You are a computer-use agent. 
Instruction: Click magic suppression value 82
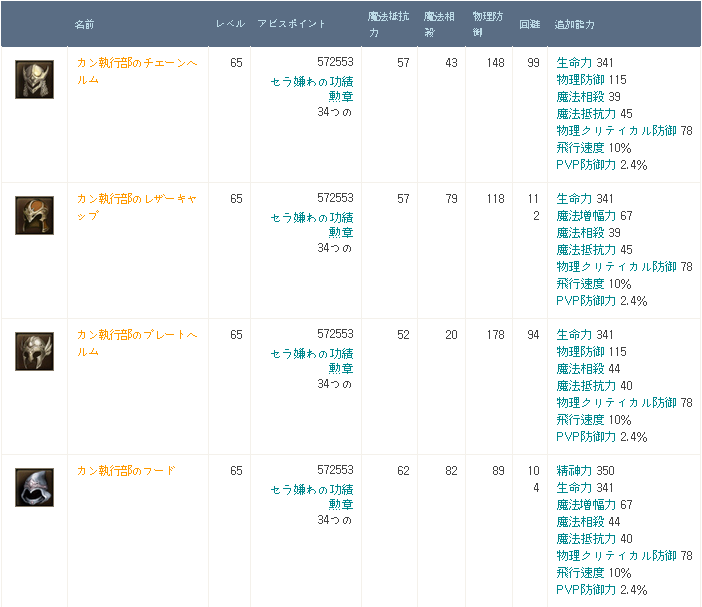[x=451, y=471]
